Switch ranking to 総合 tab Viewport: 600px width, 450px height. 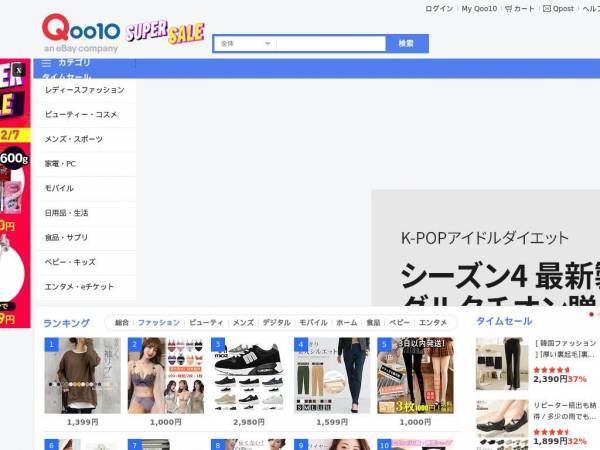tap(122, 323)
